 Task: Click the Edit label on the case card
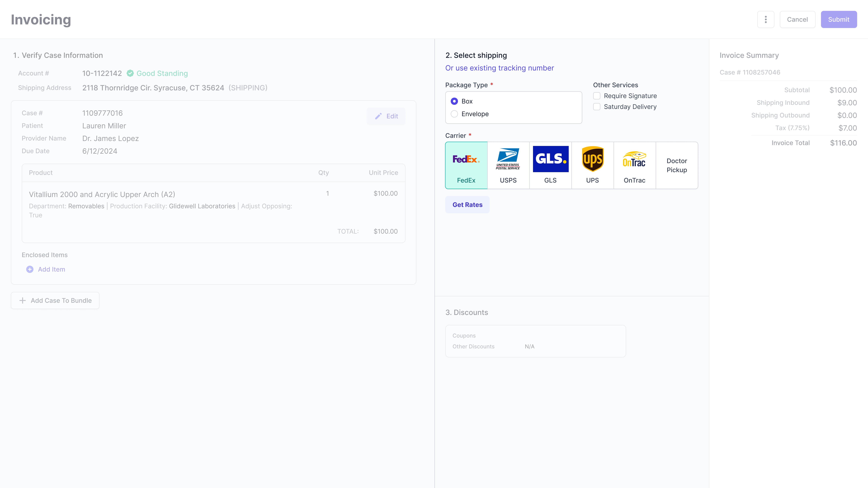[x=392, y=116]
